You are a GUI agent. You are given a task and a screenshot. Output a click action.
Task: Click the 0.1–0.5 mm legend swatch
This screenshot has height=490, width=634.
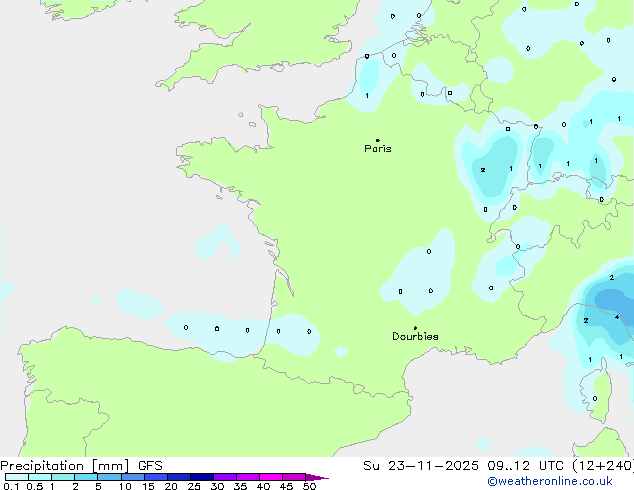coord(17,477)
